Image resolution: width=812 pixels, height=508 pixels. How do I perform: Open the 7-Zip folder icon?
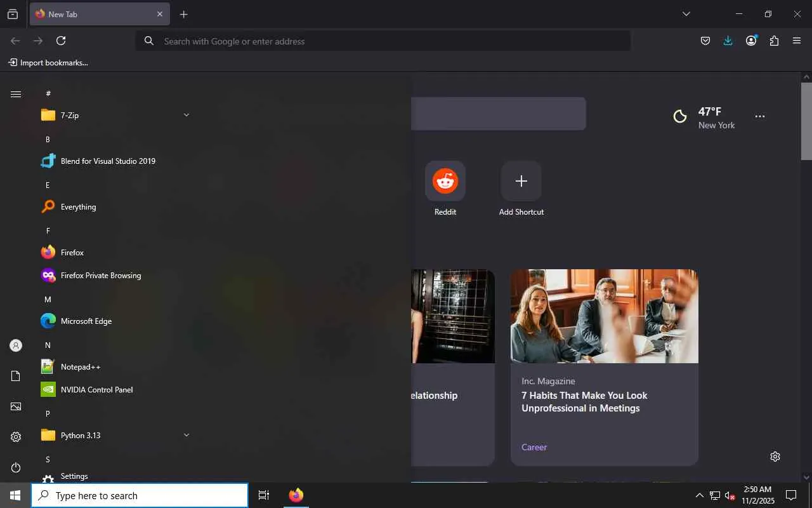[x=48, y=115]
